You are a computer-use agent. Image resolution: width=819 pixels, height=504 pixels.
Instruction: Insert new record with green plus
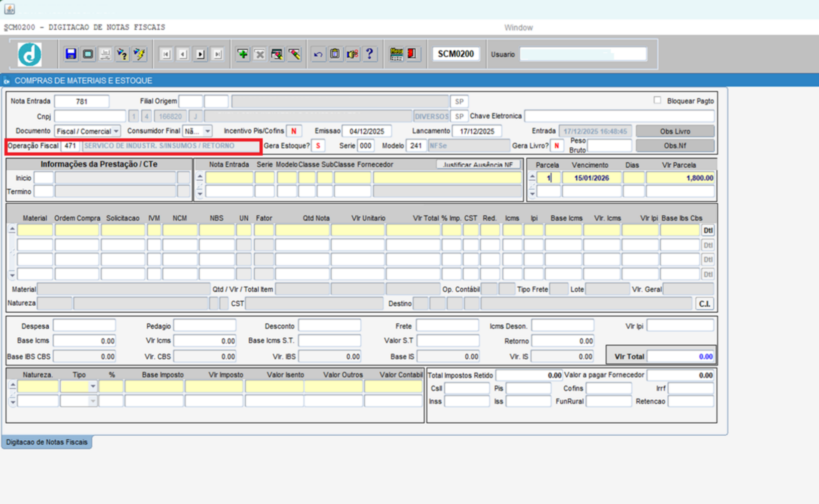243,54
